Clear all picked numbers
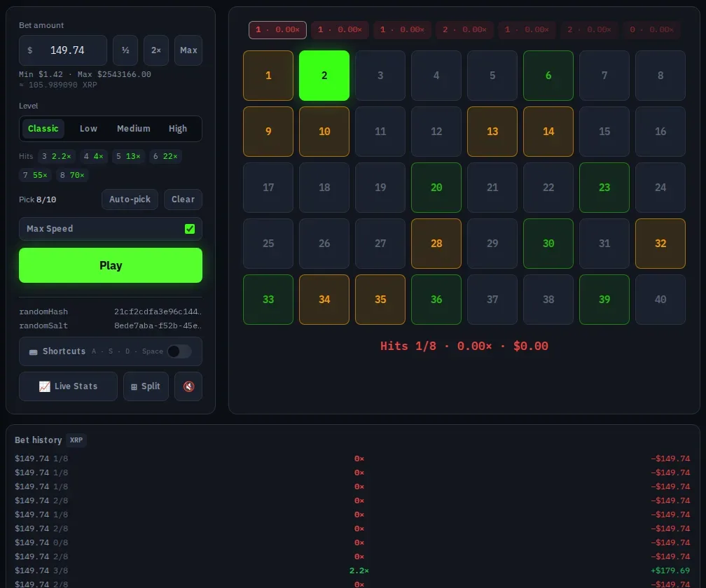The width and height of the screenshot is (706, 588). 183,199
